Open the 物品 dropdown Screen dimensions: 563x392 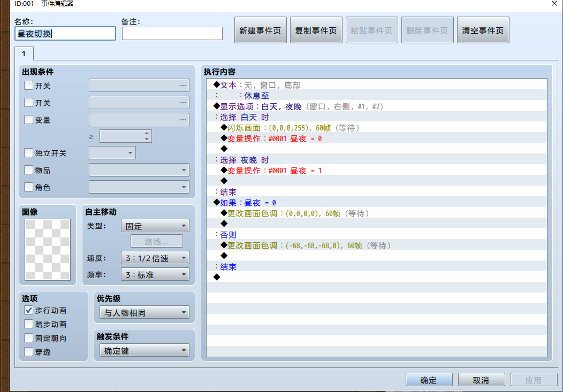click(139, 170)
